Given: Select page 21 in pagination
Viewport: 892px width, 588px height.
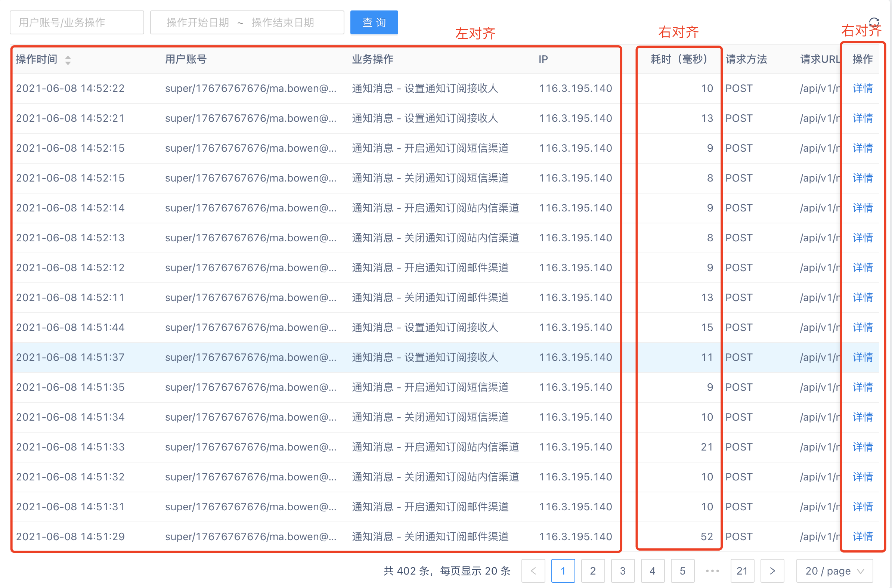Looking at the screenshot, I should [x=742, y=571].
